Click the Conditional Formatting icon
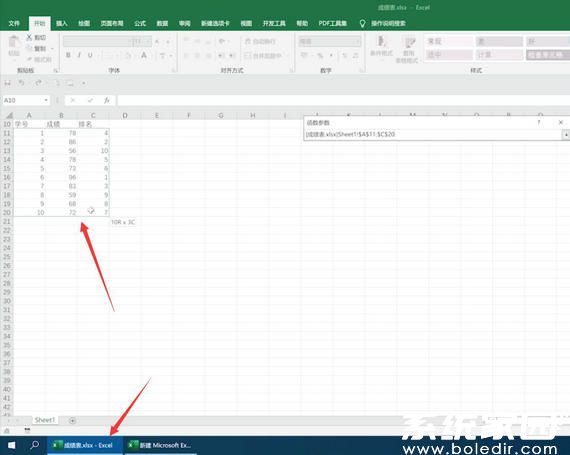The height and width of the screenshot is (455, 570). coord(381,46)
